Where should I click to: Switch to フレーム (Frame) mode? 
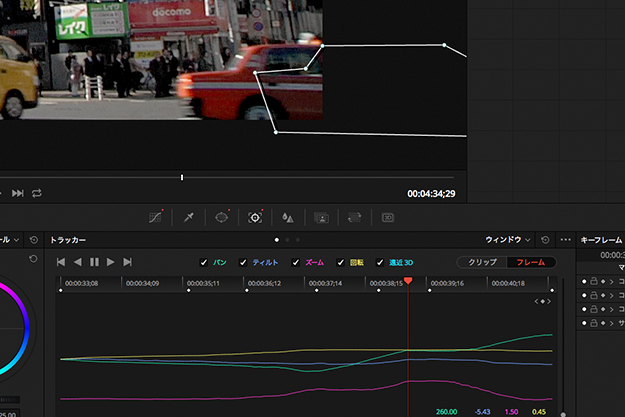point(529,262)
